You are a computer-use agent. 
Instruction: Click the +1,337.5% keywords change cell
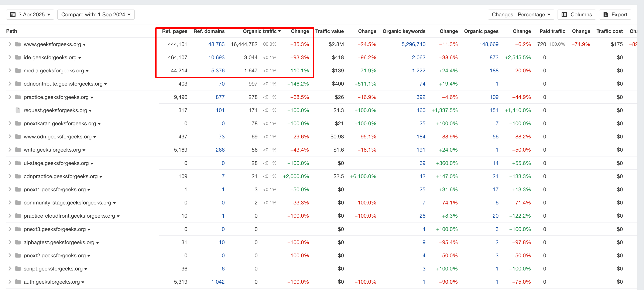tap(445, 110)
